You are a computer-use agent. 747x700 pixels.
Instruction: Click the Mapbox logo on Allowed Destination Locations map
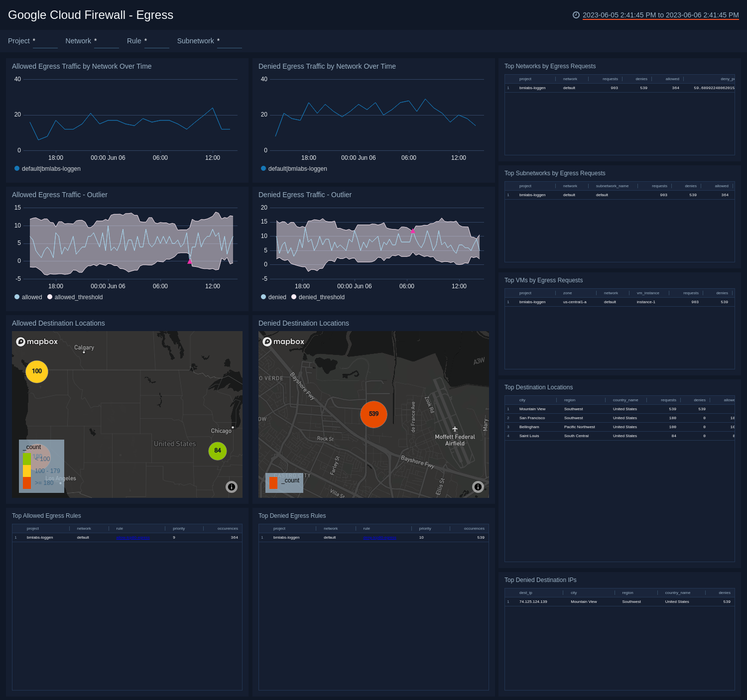pyautogui.click(x=37, y=342)
